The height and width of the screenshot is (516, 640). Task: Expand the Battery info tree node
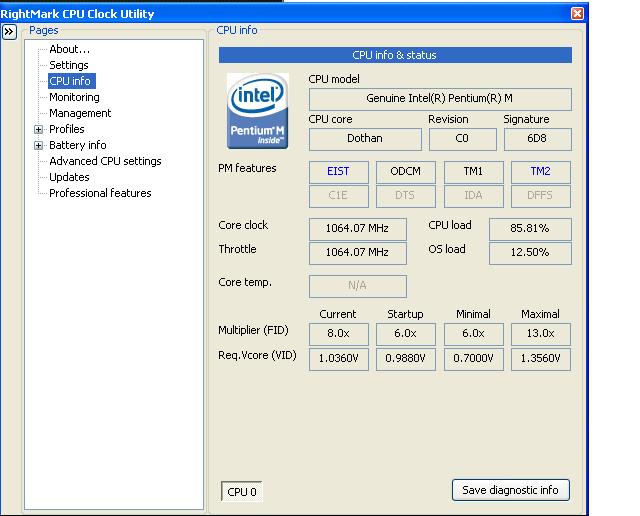[38, 145]
